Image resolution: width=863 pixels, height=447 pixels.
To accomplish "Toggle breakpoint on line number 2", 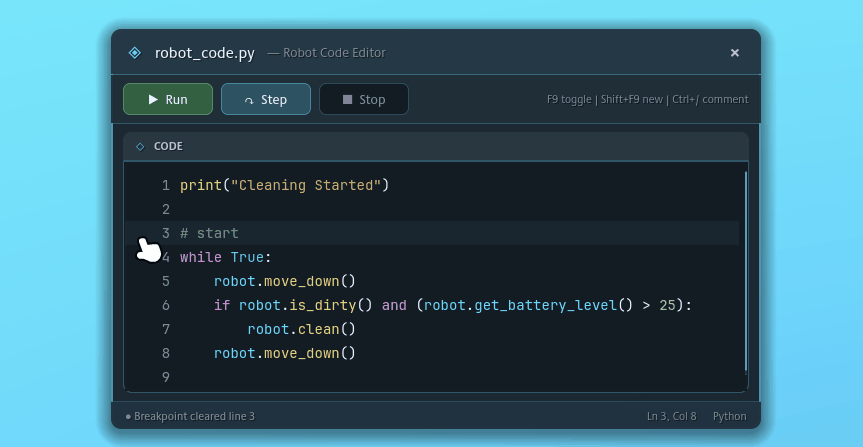I will [x=166, y=209].
